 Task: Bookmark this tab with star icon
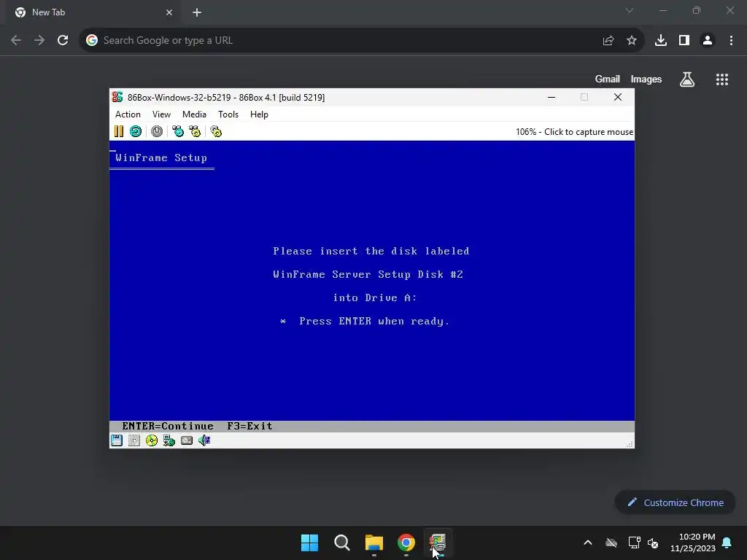point(632,41)
